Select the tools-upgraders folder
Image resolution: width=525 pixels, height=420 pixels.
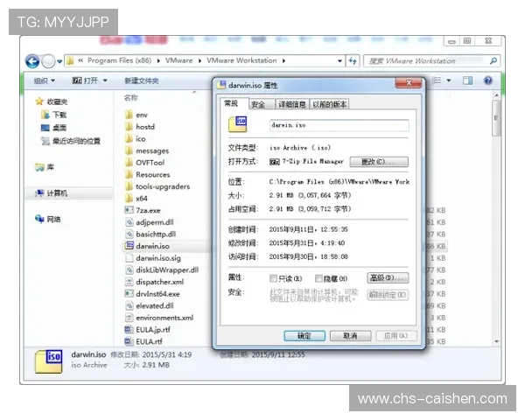tap(157, 186)
